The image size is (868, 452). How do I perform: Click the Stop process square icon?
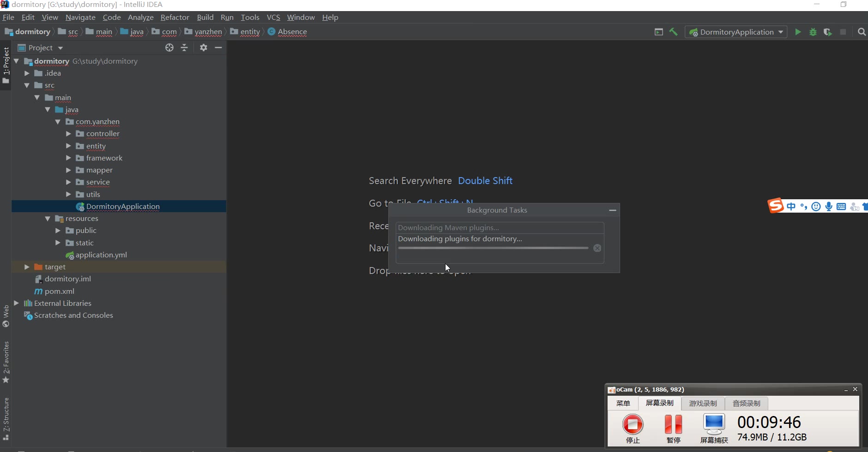click(x=843, y=32)
